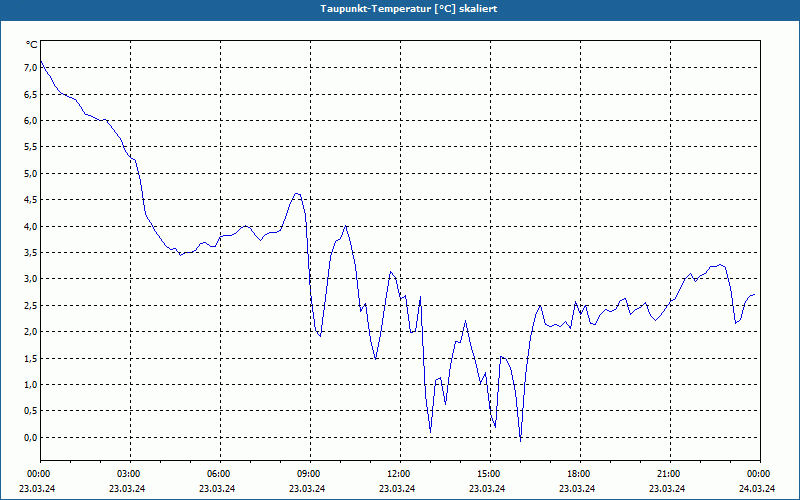Click the '3,0' y-axis tick label
The height and width of the screenshot is (500, 800).
(32, 279)
